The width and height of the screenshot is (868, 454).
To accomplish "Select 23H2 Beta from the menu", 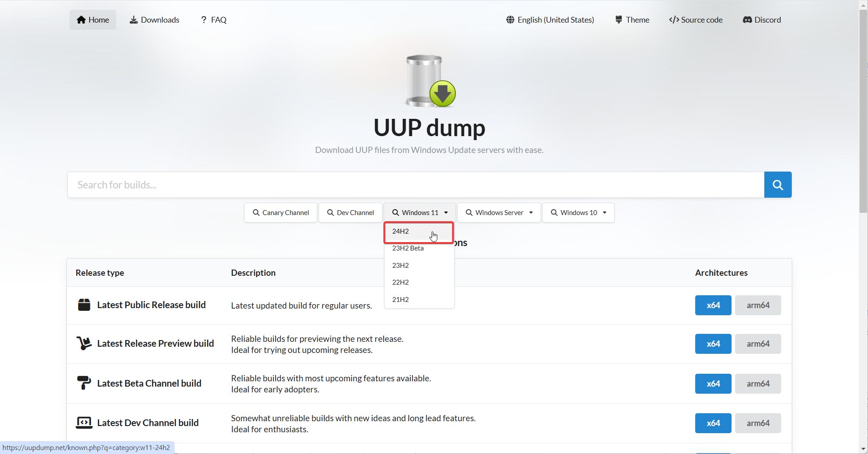I will click(419, 248).
